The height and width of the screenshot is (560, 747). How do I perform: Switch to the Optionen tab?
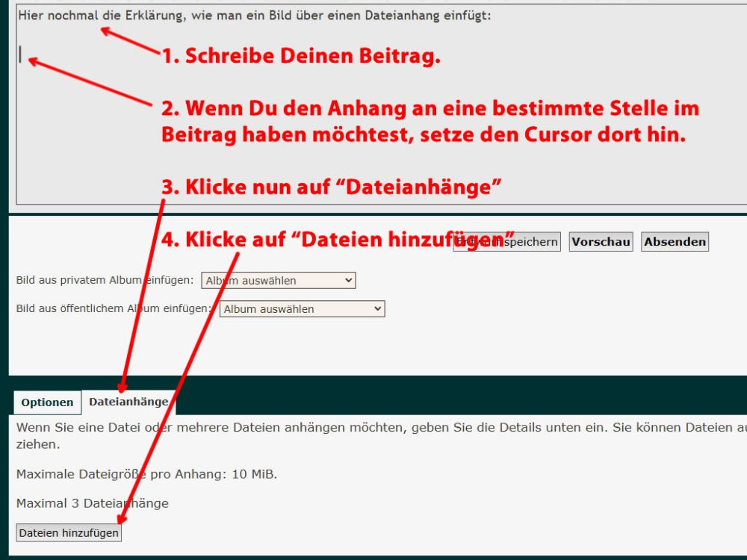47,402
